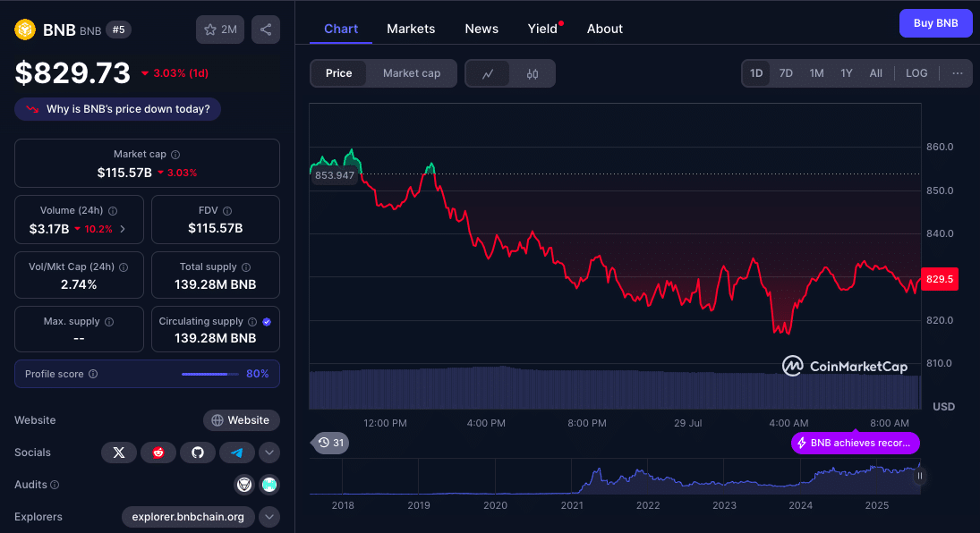Open explorer.bnbchain.org link
The width and height of the screenshot is (980, 533).
pyautogui.click(x=188, y=517)
